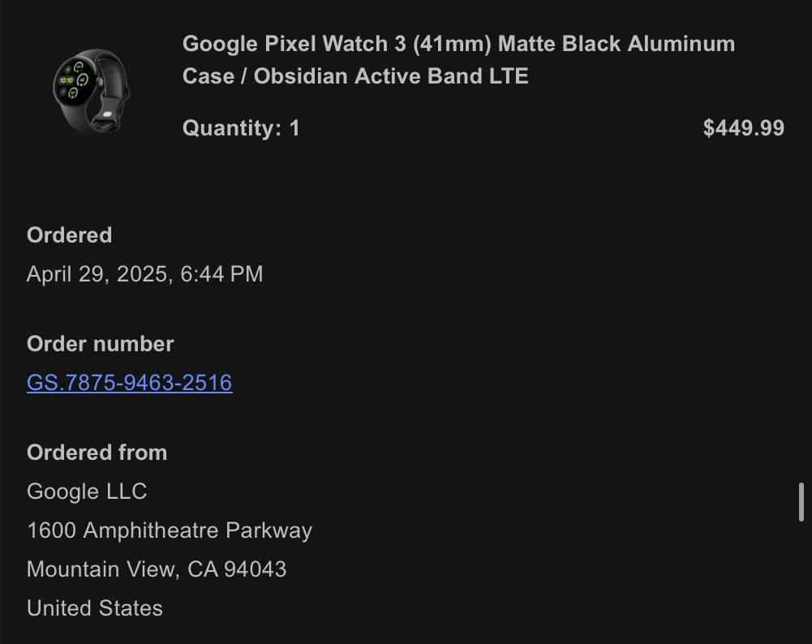Click the Order number heading
This screenshot has height=644, width=812.
100,344
